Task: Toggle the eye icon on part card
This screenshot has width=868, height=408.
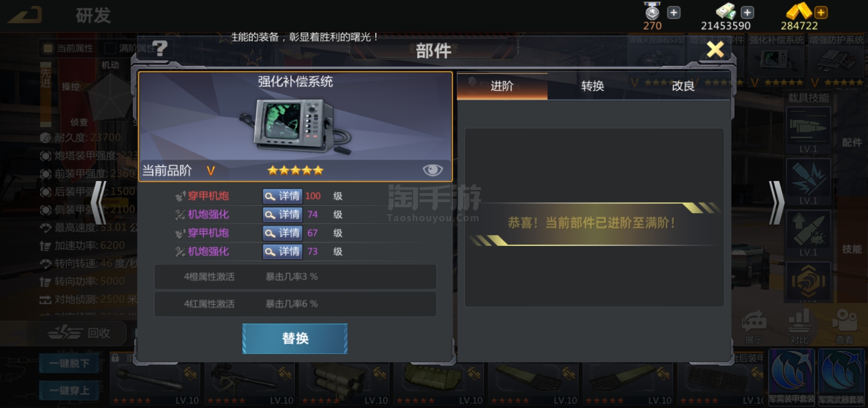Action: point(433,170)
